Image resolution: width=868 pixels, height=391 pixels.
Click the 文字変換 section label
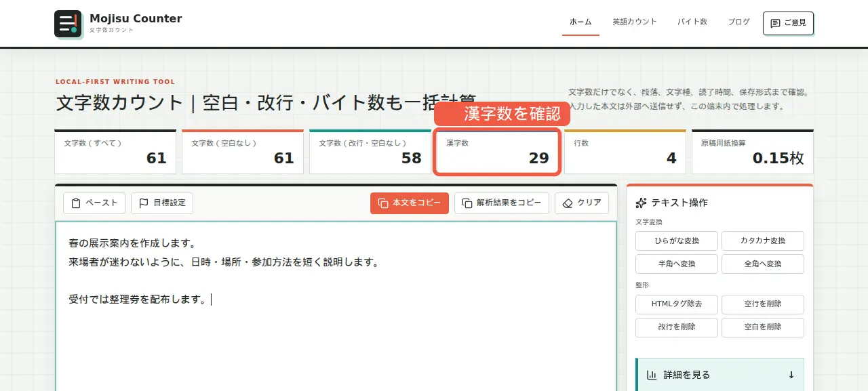point(649,222)
